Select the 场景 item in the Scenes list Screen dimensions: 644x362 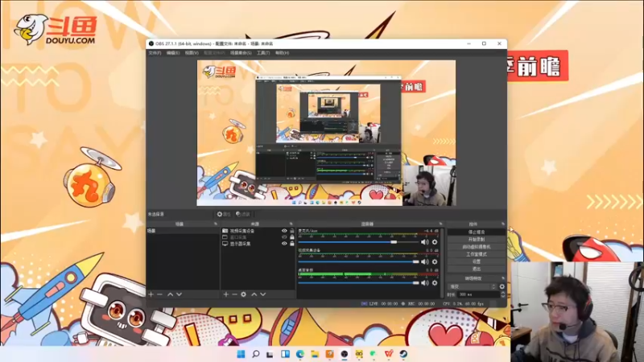coord(184,231)
